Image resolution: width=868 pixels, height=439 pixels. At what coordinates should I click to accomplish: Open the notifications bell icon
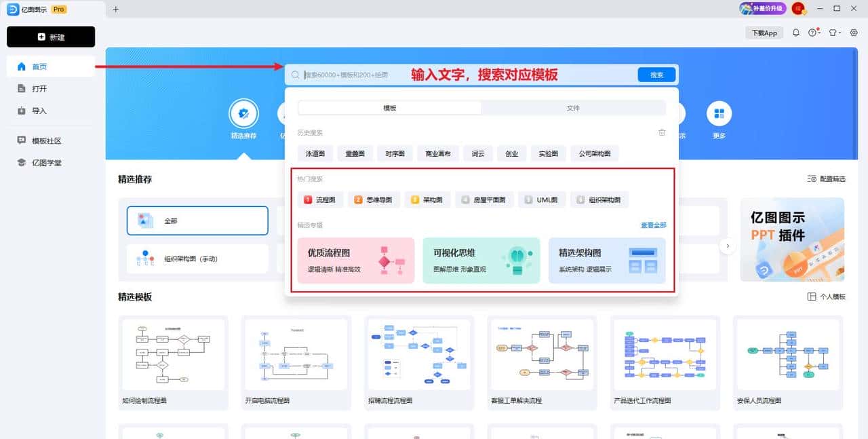795,32
